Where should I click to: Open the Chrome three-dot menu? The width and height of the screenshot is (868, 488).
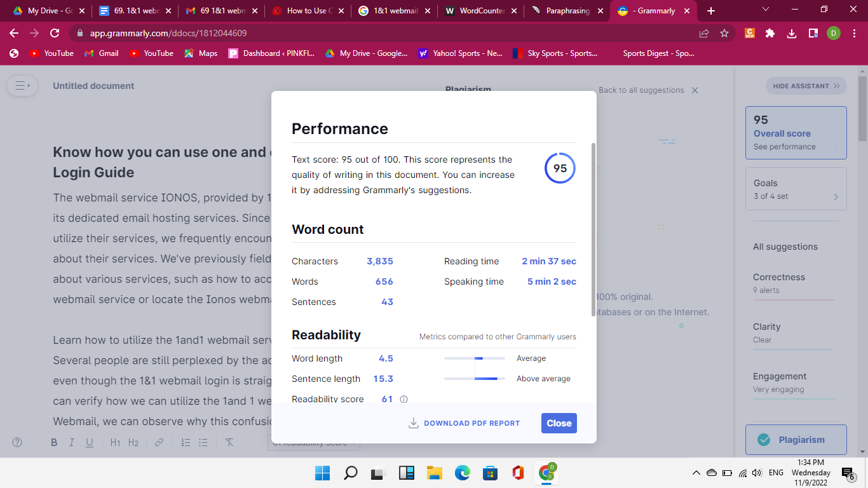click(x=855, y=33)
